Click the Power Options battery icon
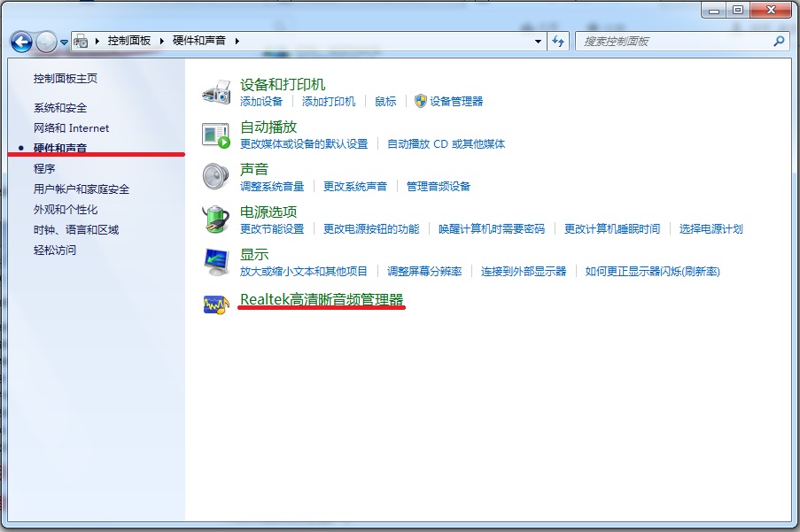The height and width of the screenshot is (532, 800). pyautogui.click(x=216, y=219)
